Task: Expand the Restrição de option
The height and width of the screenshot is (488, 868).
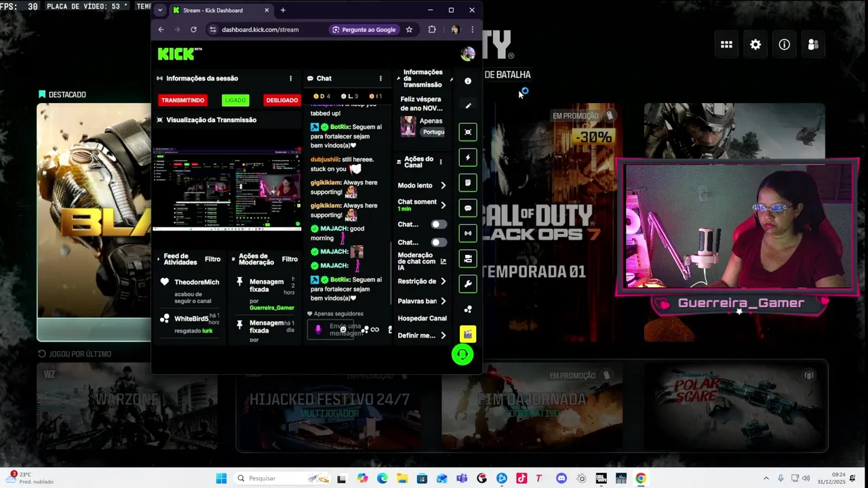Action: click(443, 281)
